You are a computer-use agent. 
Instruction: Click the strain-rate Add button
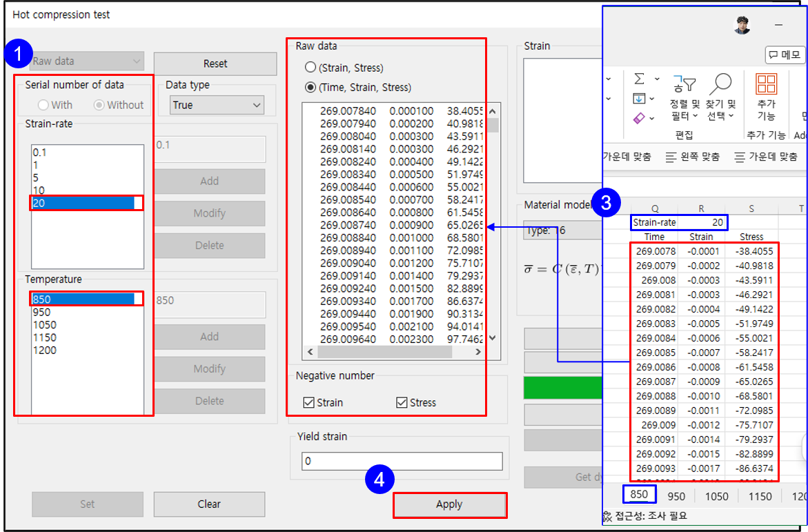click(x=210, y=181)
